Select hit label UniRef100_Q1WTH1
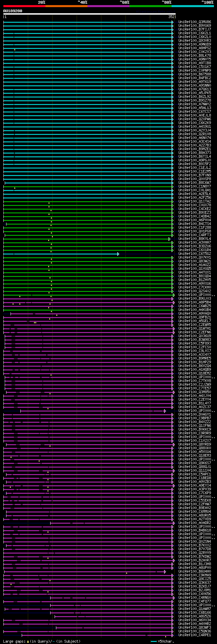Viewport: 217px width, 644px height. coord(195,328)
